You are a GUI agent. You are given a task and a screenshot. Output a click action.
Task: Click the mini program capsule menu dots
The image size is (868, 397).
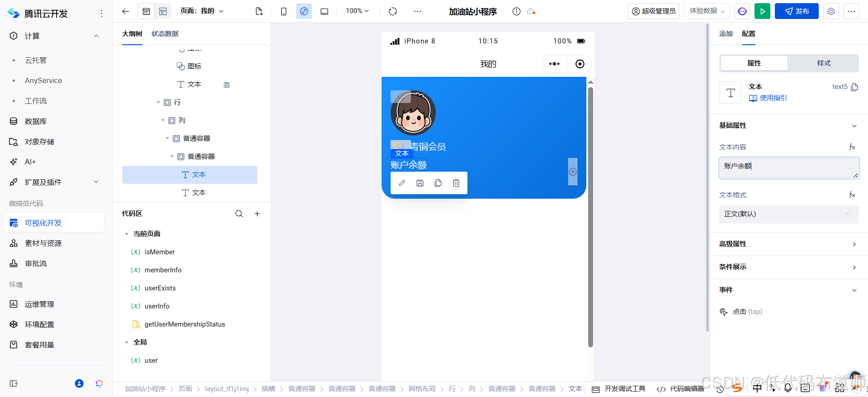point(554,64)
